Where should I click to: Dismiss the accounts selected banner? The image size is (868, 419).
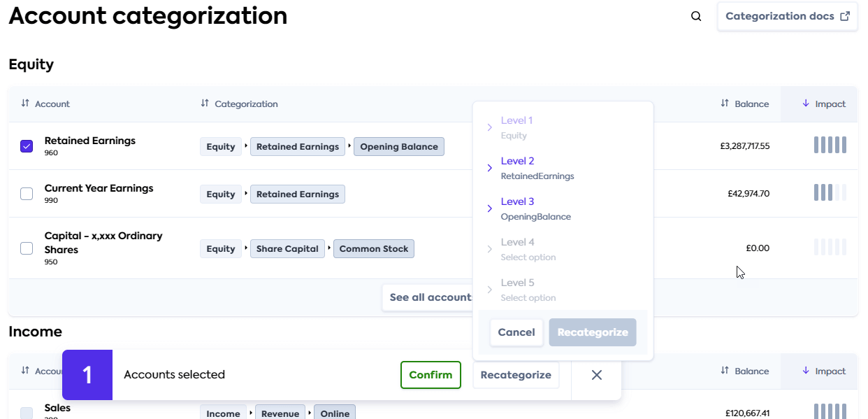[596, 375]
